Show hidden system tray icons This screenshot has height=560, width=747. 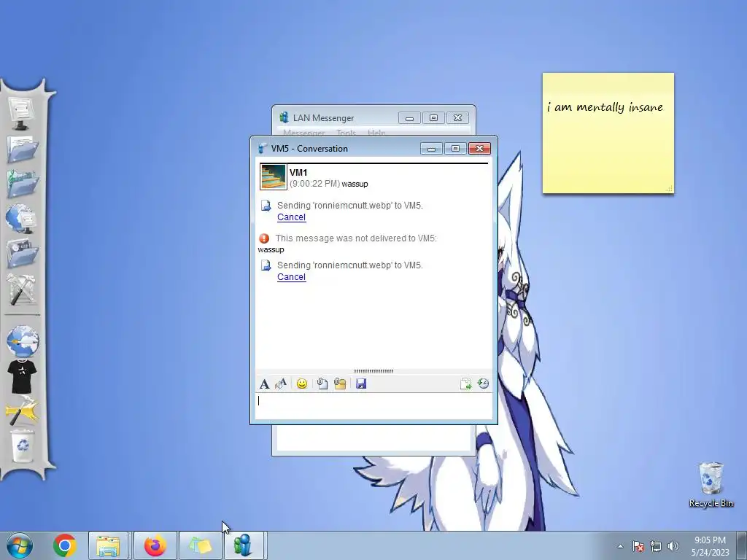(x=620, y=546)
